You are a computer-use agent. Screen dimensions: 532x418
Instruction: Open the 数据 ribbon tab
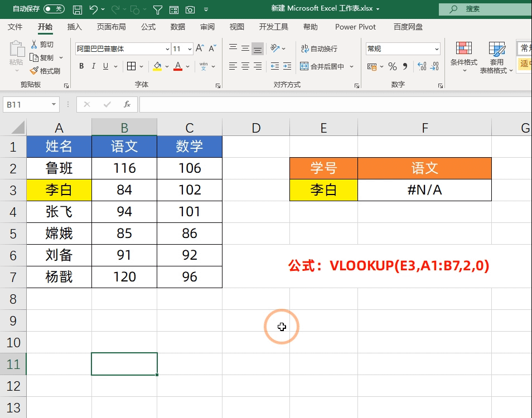(178, 27)
